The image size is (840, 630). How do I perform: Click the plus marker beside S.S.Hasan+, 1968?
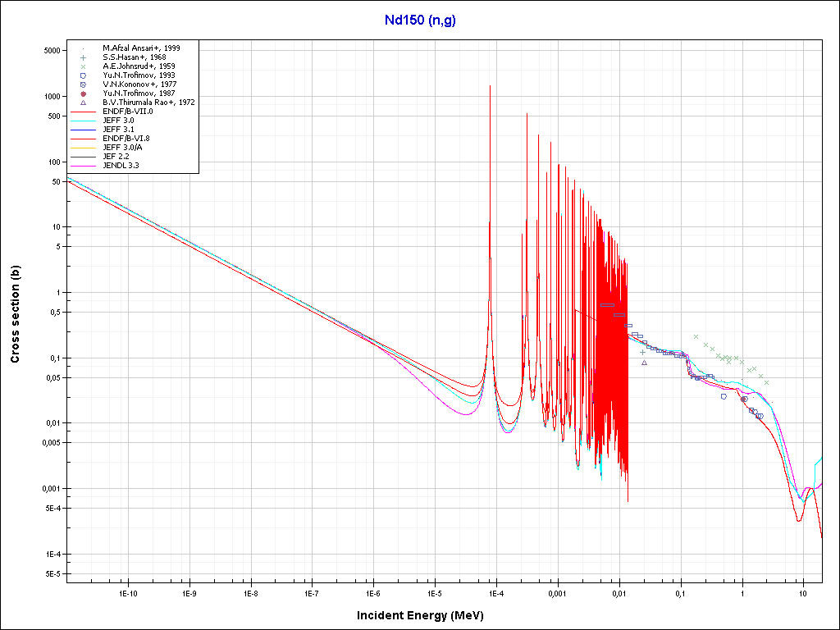pyautogui.click(x=84, y=57)
